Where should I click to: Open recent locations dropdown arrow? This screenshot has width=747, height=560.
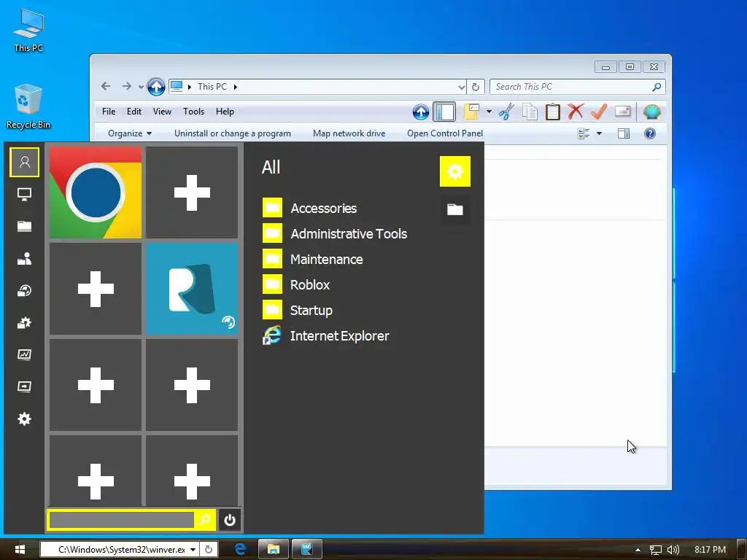point(141,87)
